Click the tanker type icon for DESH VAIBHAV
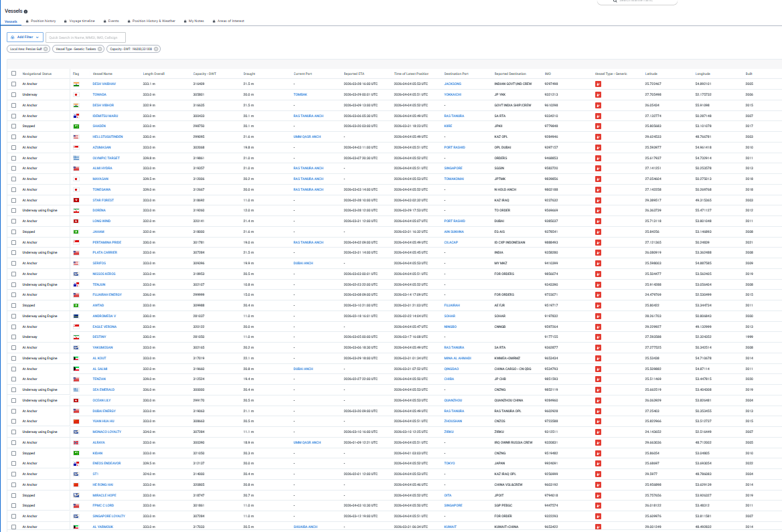This screenshot has height=532, width=782. (598, 84)
